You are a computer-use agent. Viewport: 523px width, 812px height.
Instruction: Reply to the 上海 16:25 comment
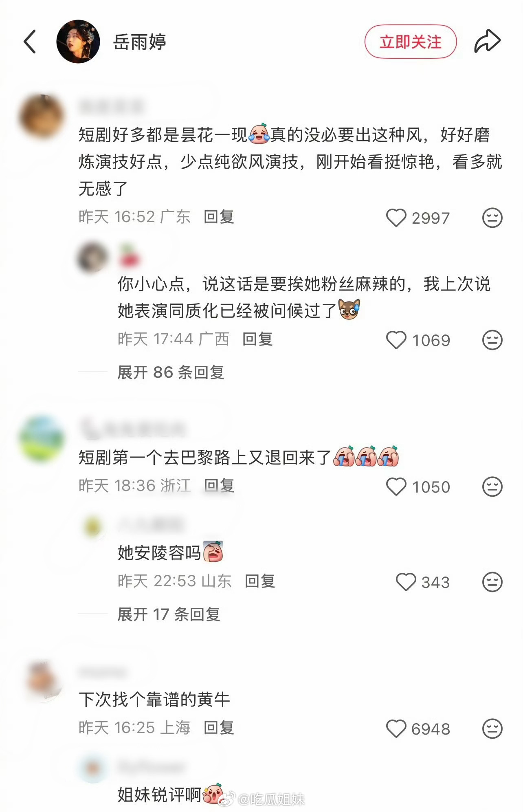click(219, 728)
